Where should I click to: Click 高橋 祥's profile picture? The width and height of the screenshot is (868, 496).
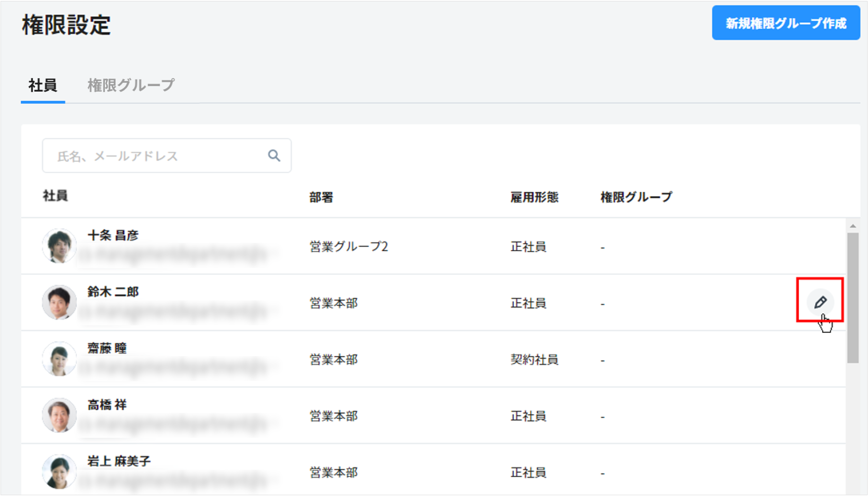[59, 415]
